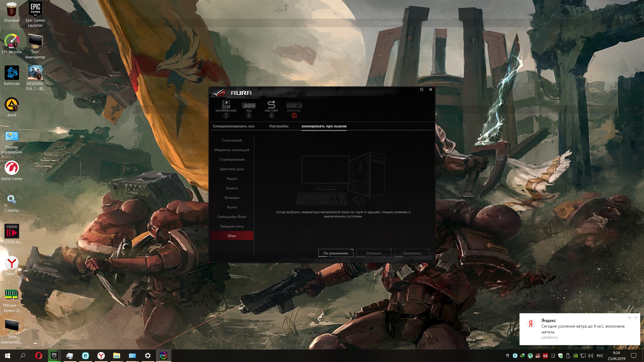Open Aura Sync icon in the taskbar
This screenshot has width=644, height=362.
click(164, 356)
